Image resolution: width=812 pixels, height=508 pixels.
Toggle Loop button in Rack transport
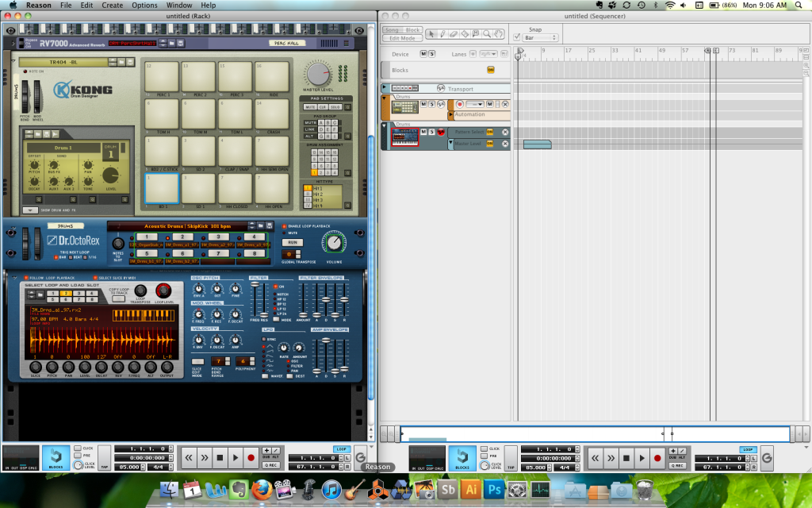point(341,449)
